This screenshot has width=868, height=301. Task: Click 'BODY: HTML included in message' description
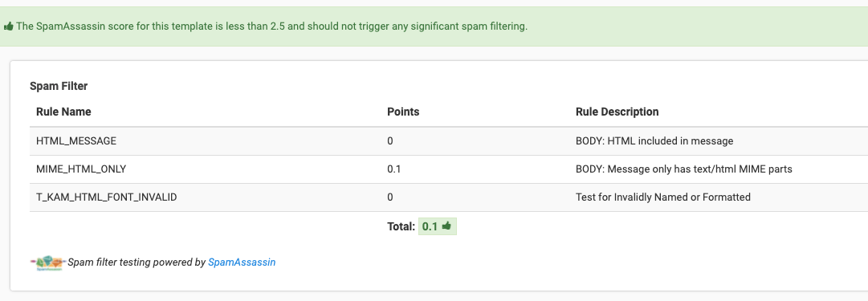pos(654,141)
